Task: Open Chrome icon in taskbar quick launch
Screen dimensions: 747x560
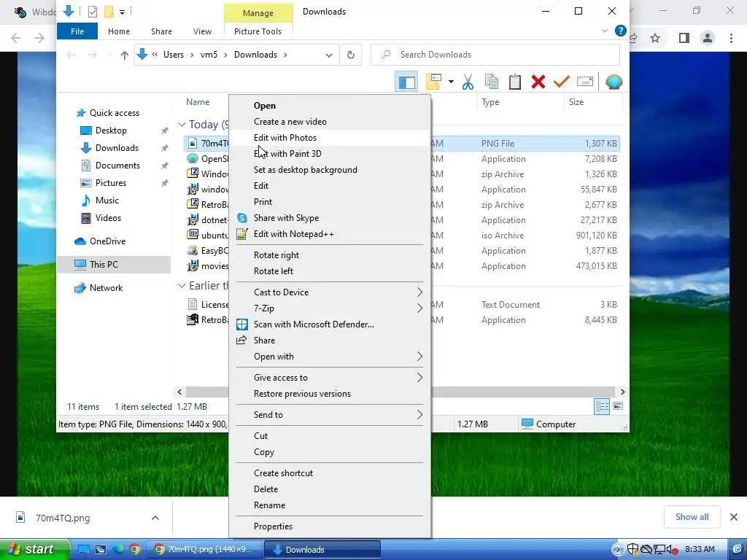Action: (134, 550)
